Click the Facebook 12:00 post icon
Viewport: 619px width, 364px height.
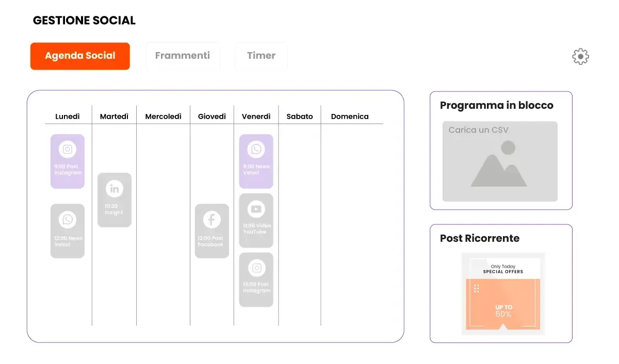[211, 220]
